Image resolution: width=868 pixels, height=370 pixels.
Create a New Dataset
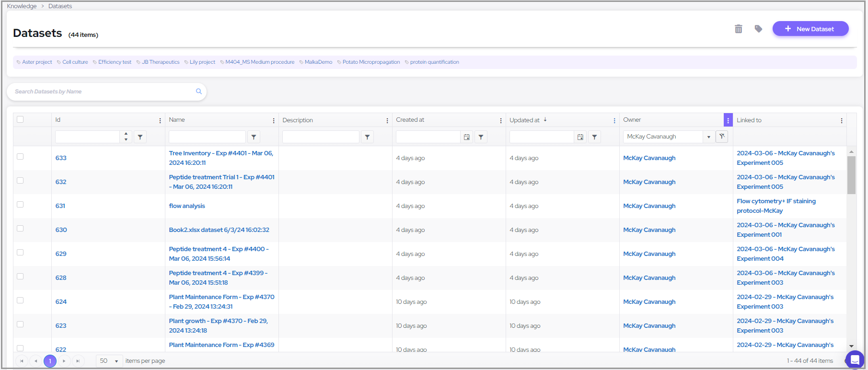click(810, 29)
